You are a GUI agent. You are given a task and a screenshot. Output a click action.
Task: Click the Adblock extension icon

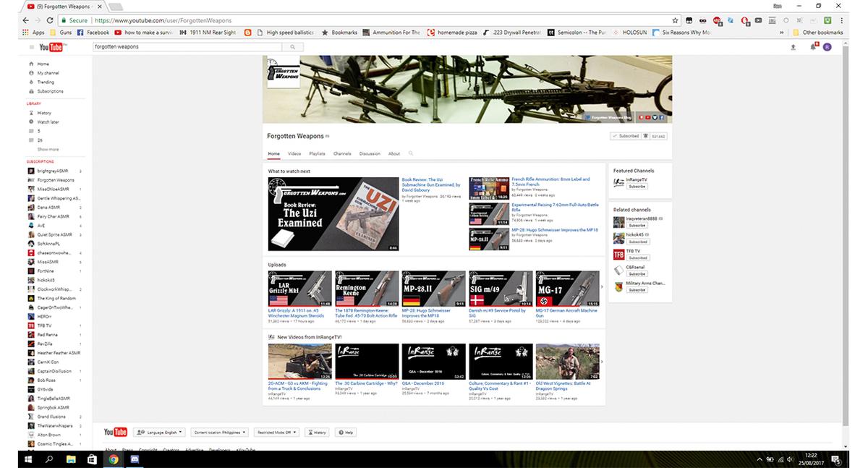(717, 20)
